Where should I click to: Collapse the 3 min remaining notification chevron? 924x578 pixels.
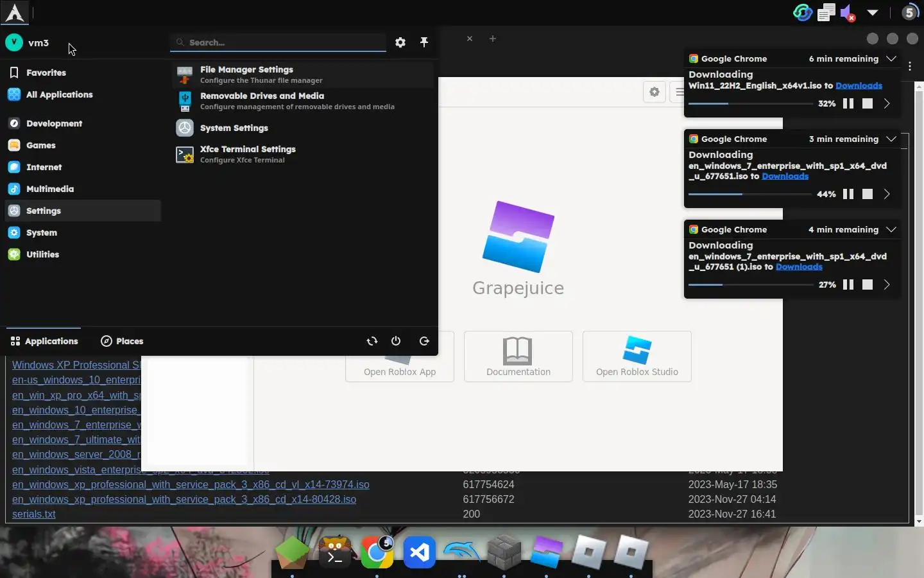[891, 139]
